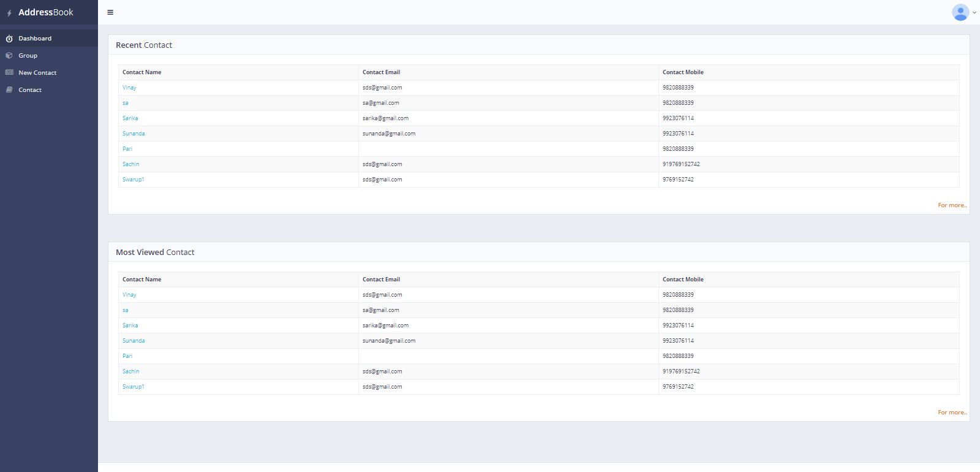
Task: Click the user avatar profile picture
Action: click(x=960, y=12)
